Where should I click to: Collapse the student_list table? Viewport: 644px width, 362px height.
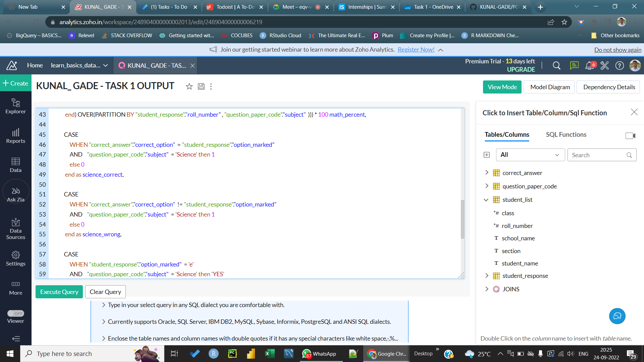click(x=486, y=200)
